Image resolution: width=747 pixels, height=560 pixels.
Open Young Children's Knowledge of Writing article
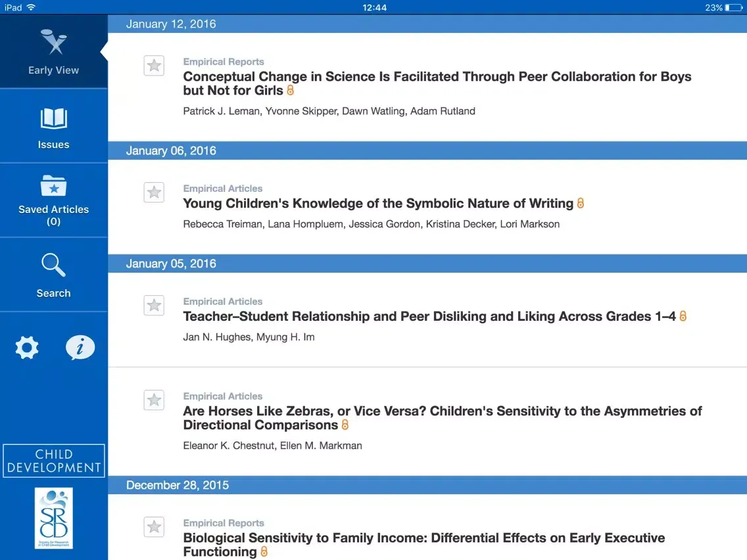pos(378,204)
